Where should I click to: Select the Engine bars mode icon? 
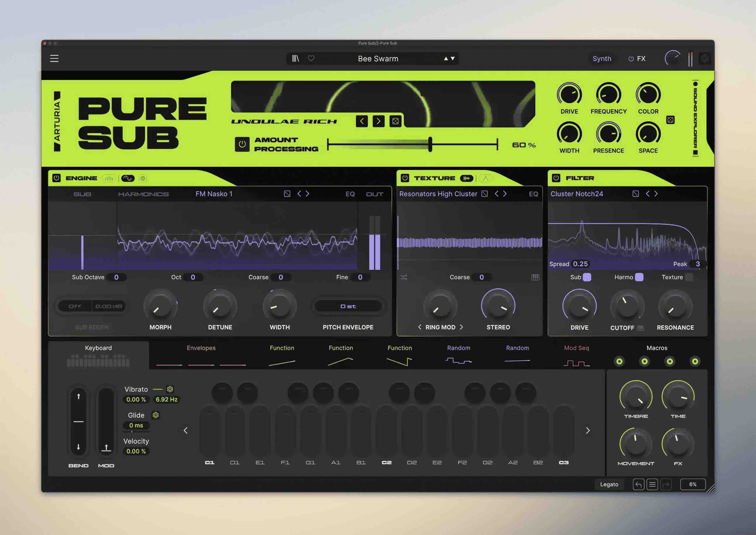109,178
